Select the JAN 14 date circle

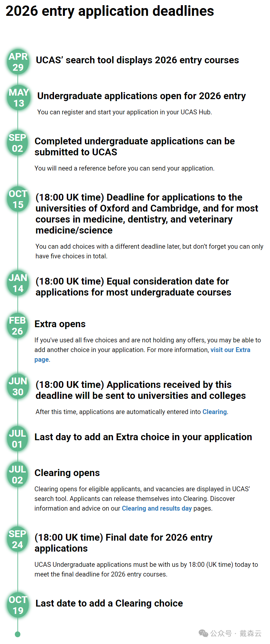18,283
